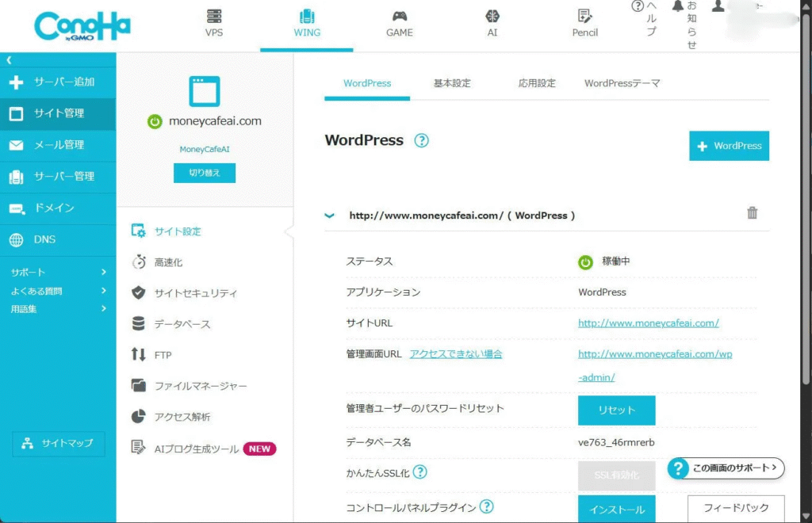Click the アクセスできない場合 link

pos(456,354)
